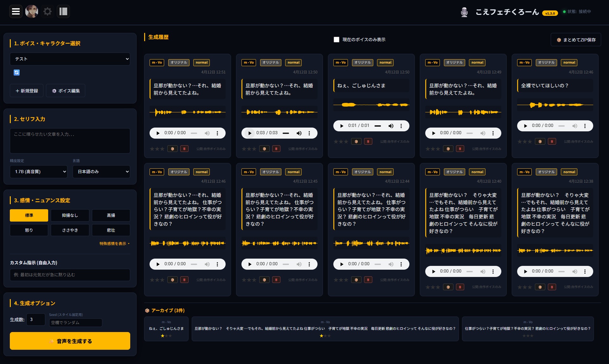
Task: Archive the 12:51 clip via box icon
Action: [172, 149]
